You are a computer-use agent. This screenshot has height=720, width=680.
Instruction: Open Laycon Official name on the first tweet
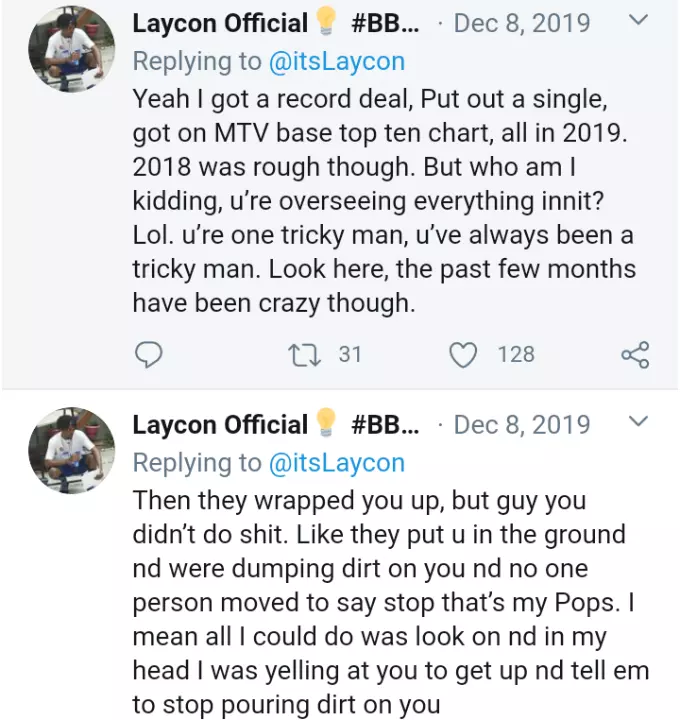point(220,23)
